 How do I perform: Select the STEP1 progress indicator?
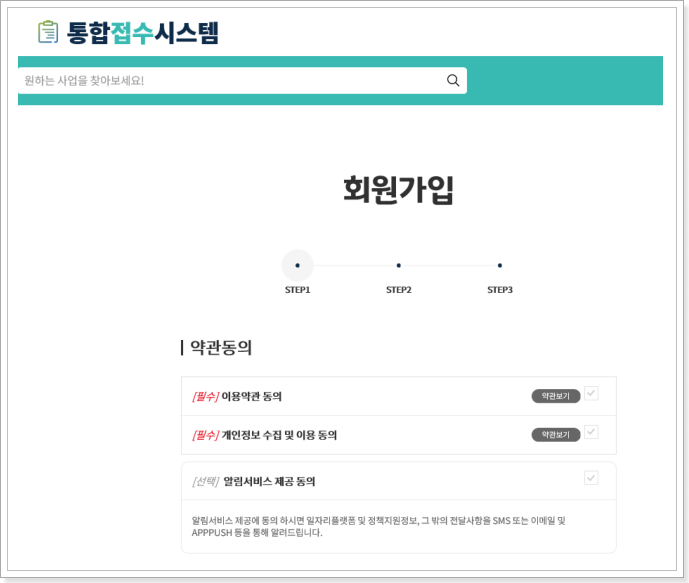tap(297, 265)
